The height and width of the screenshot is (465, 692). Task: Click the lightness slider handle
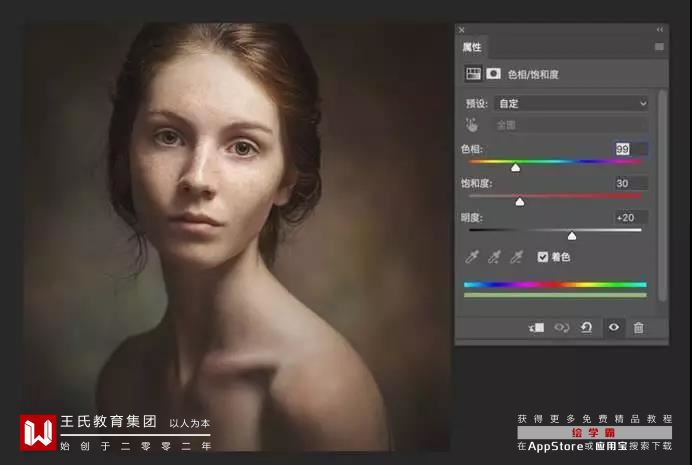[572, 236]
